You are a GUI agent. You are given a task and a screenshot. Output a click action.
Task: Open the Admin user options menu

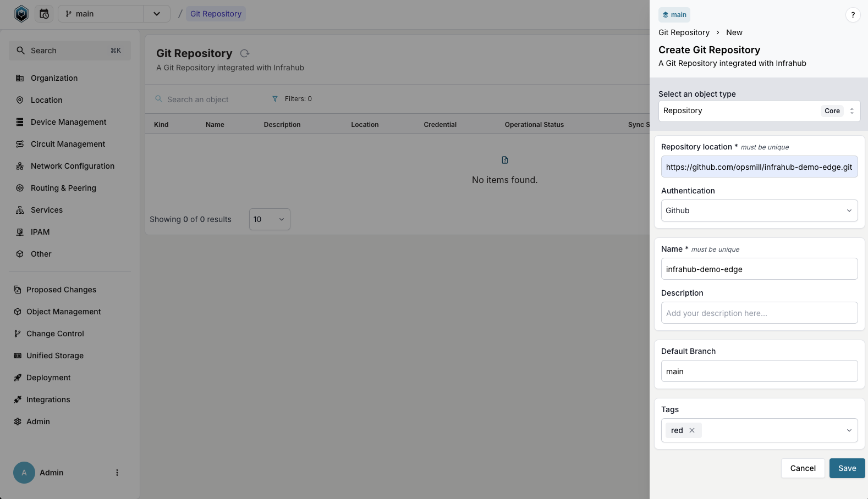117,473
